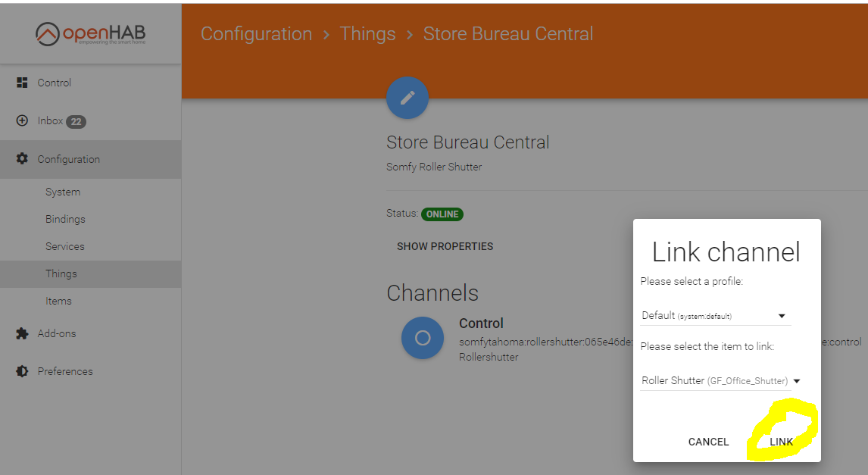This screenshot has width=868, height=475.
Task: Click 'Please select a profile:' label
Action: [x=692, y=281]
